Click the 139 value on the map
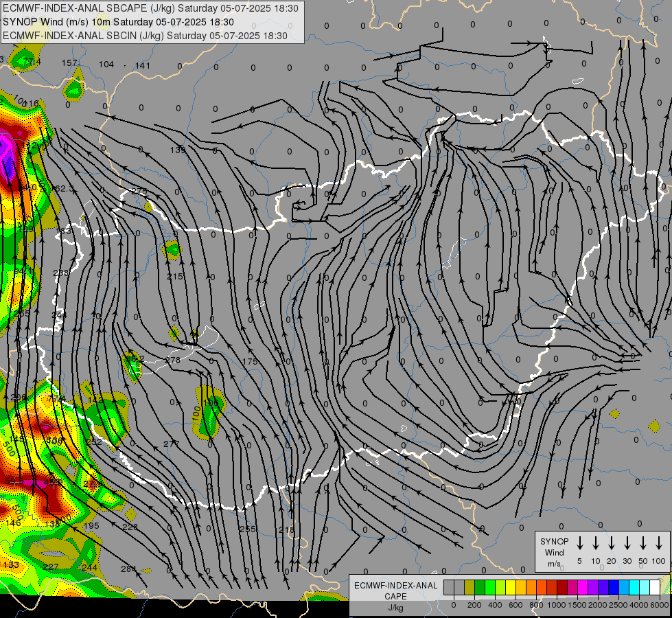Screen dimensions: 672x618 click(177, 150)
